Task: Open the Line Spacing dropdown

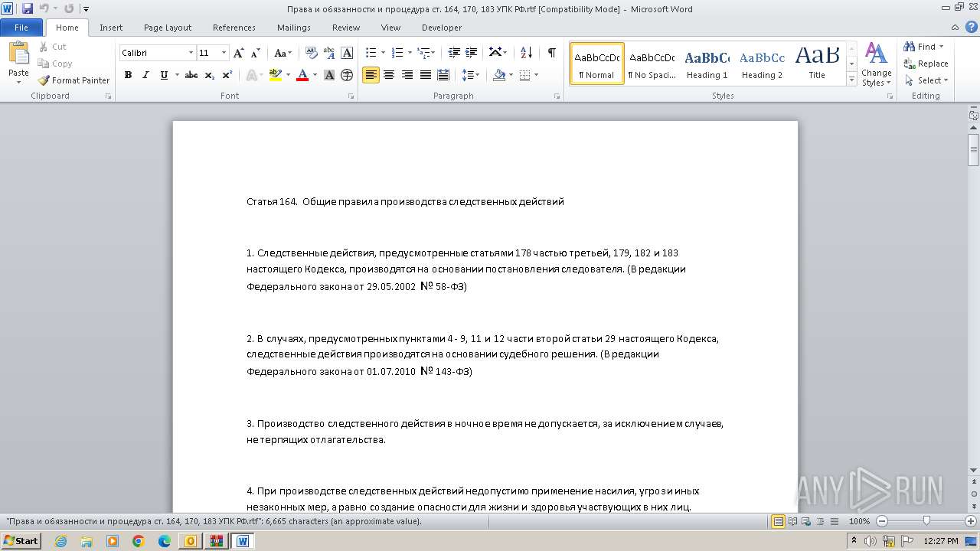Action: click(x=472, y=75)
